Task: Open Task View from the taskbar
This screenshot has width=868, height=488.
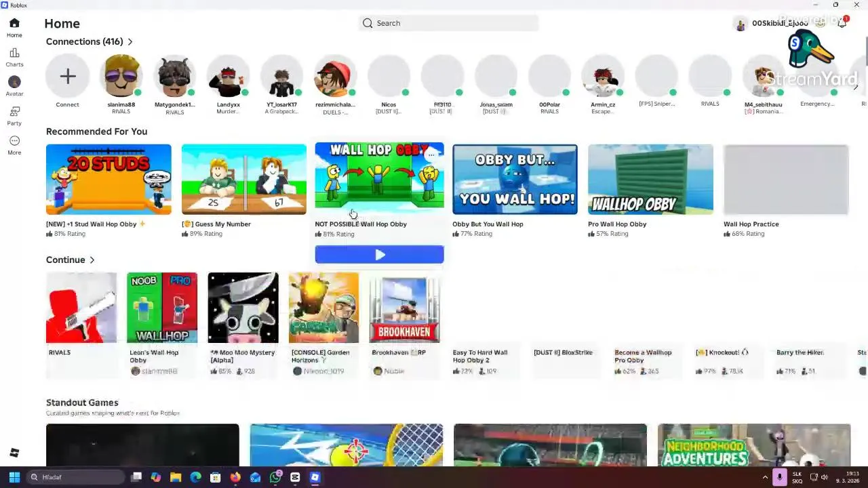Action: click(136, 477)
